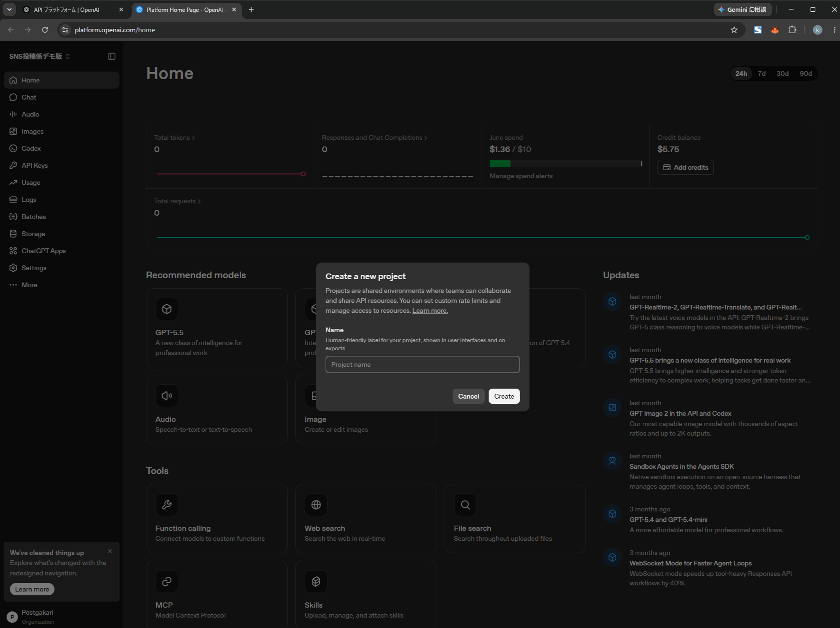Open the Web search tool card
The width and height of the screenshot is (840, 628).
point(366,518)
